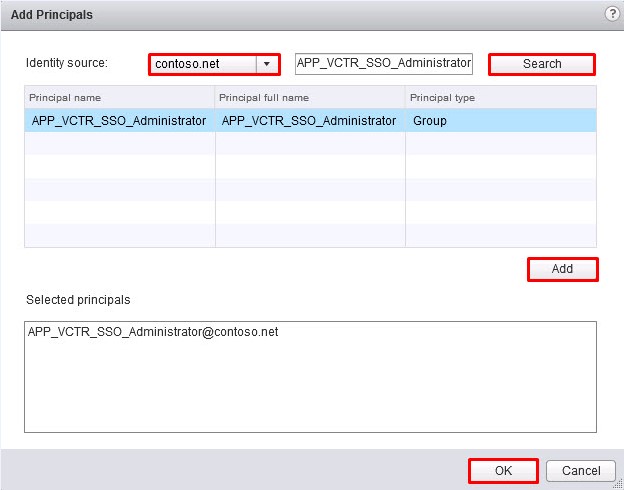This screenshot has width=624, height=490.
Task: Click the Identity source label
Action: click(x=67, y=63)
